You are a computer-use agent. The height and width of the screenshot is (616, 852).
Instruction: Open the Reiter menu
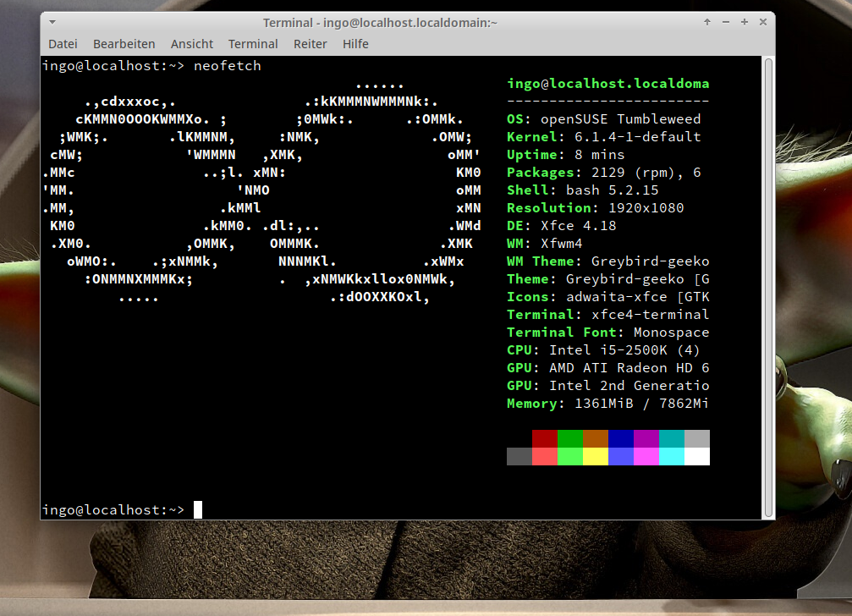coord(311,43)
